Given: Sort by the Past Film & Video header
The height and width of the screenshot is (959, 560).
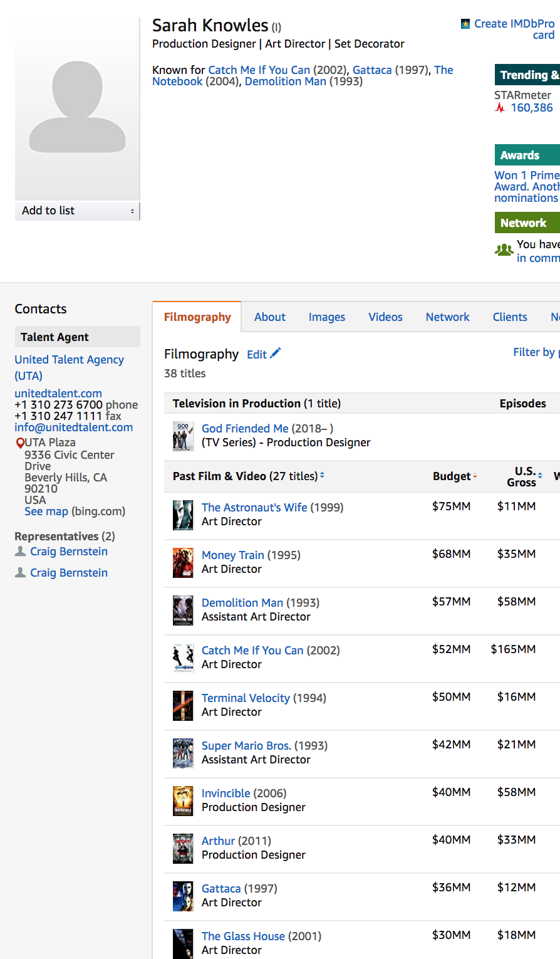Looking at the screenshot, I should (249, 476).
